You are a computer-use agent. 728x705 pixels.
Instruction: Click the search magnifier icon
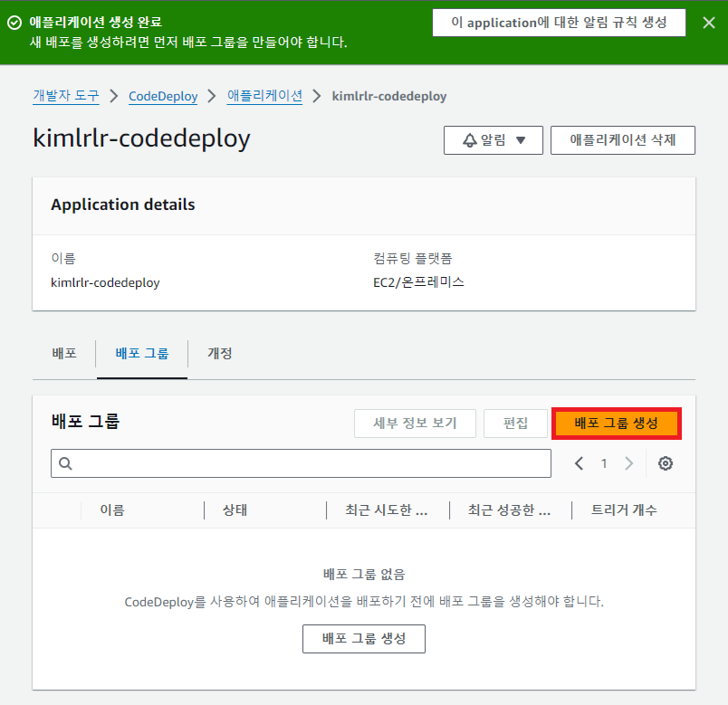65,463
